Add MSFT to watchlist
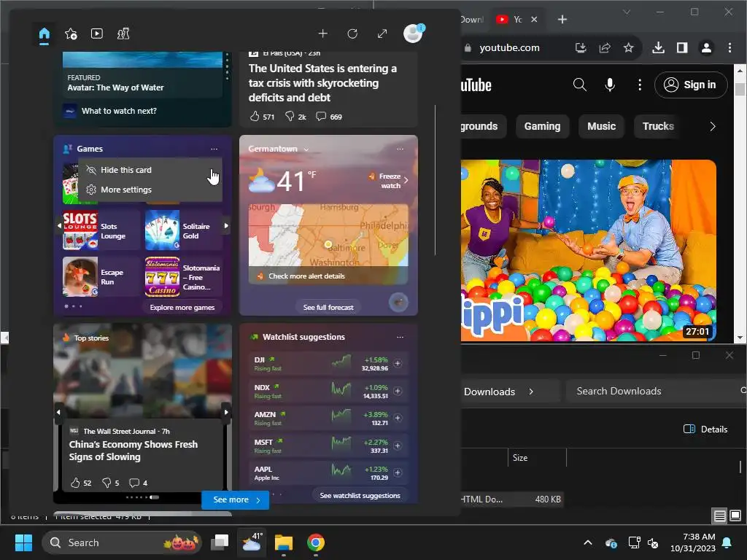747x560 pixels. point(398,446)
